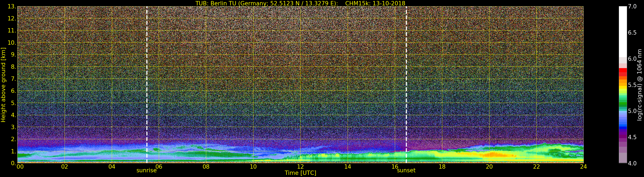Click the '16' tick on the time axis

(x=395, y=167)
